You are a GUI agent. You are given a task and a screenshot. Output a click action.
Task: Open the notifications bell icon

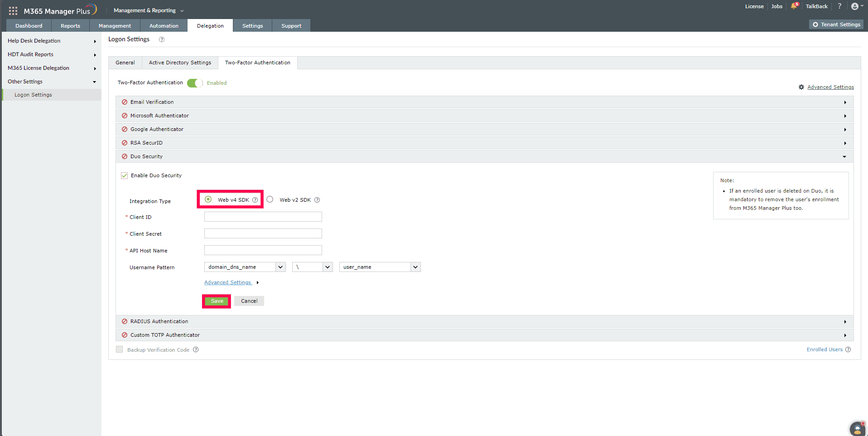[794, 6]
